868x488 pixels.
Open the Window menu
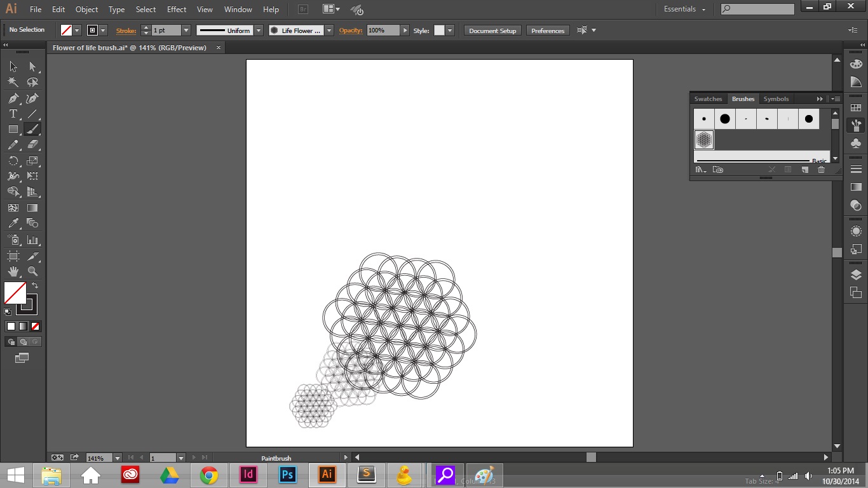[238, 9]
